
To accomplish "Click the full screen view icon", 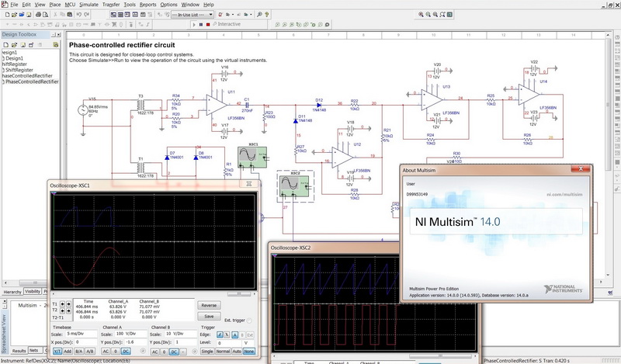I will (449, 14).
